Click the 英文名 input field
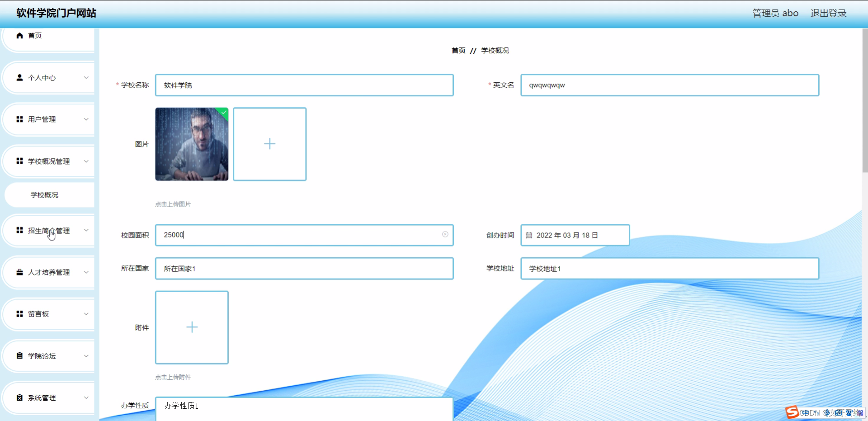The height and width of the screenshot is (421, 868). [x=670, y=85]
